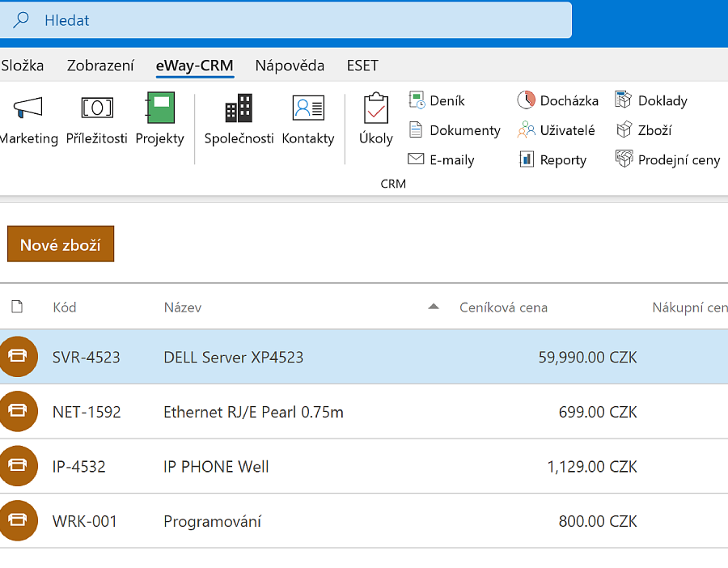Click the document column header icon
Viewport: 728px width, 568px height.
tap(17, 307)
